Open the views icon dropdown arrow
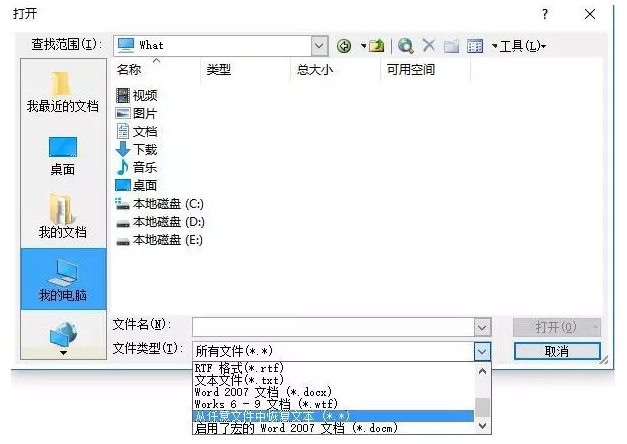This screenshot has width=627, height=444. click(x=494, y=46)
